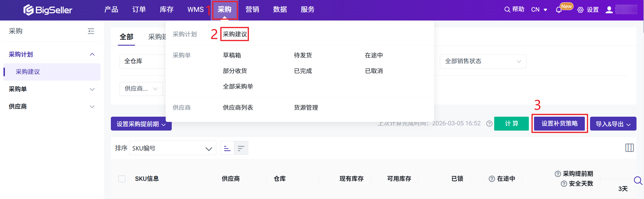Click the user profile avatar icon
Image resolution: width=644 pixels, height=199 pixels.
click(609, 10)
